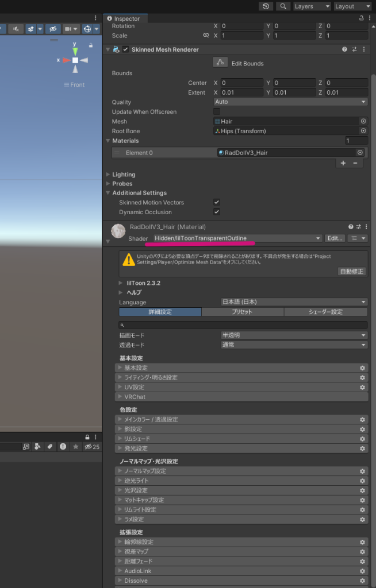Viewport: 376px width, 588px height.
Task: Switch to the プリセット tab
Action: 243,312
